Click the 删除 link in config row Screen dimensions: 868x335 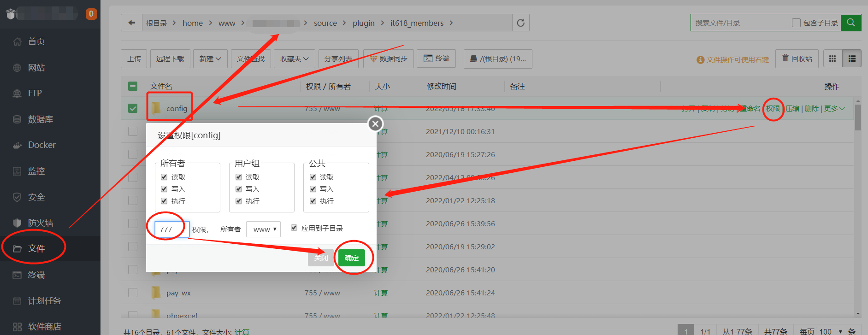coord(812,109)
